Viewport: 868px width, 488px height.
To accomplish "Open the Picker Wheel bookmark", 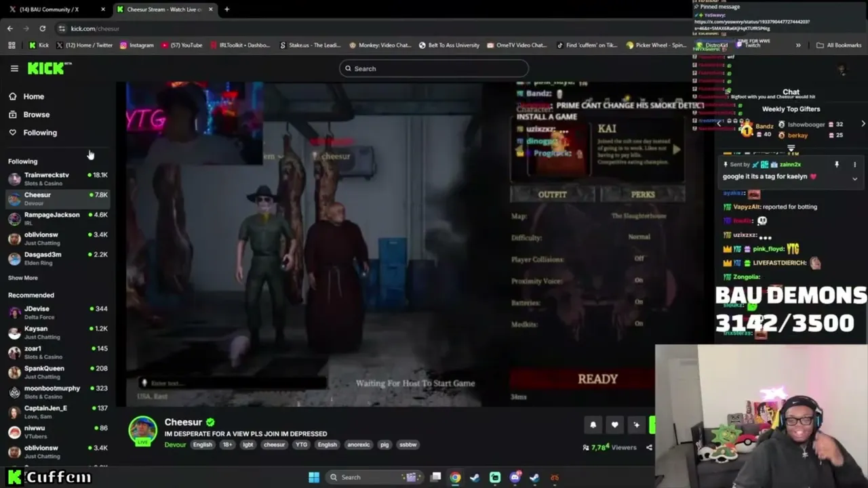I will pyautogui.click(x=656, y=45).
